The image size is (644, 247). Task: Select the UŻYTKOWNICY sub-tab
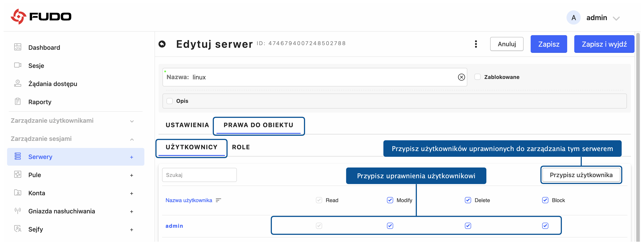click(191, 147)
